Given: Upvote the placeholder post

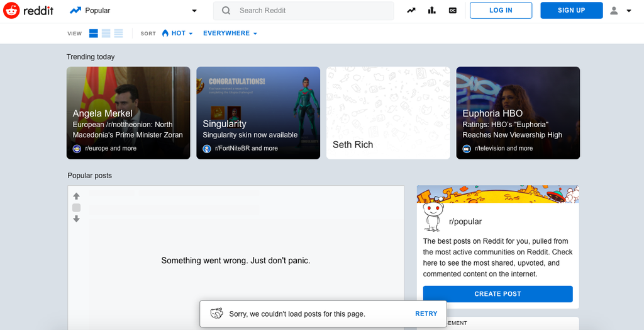Looking at the screenshot, I should (76, 196).
